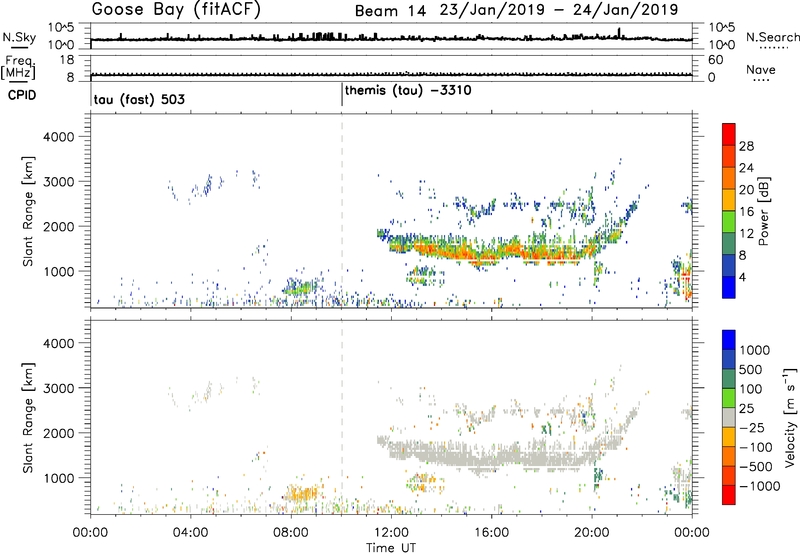This screenshot has height=554, width=800.
Task: Click the dashed CPID change line in the power panel
Action: (x=342, y=211)
